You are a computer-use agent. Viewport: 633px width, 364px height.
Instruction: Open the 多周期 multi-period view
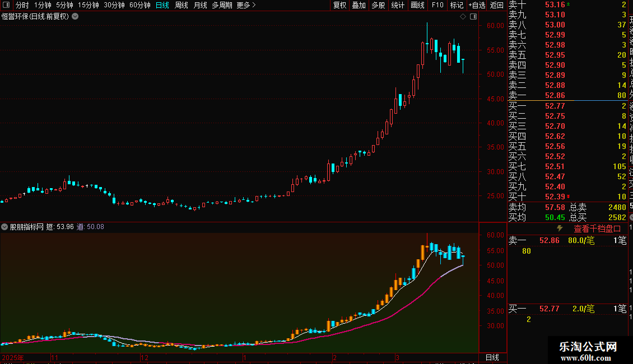pyautogui.click(x=222, y=5)
